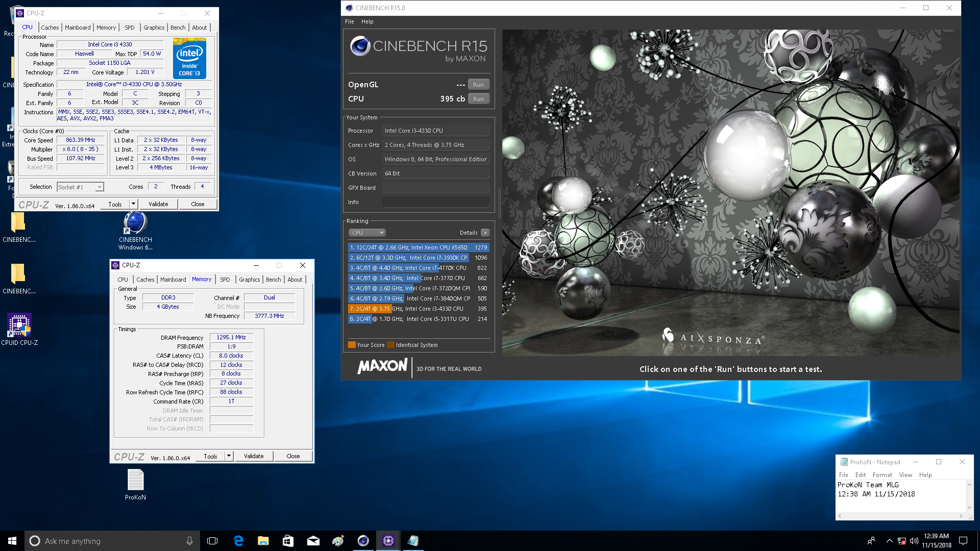The height and width of the screenshot is (551, 980).
Task: Click the Core Speed value 863.39 MHz
Action: (x=81, y=140)
